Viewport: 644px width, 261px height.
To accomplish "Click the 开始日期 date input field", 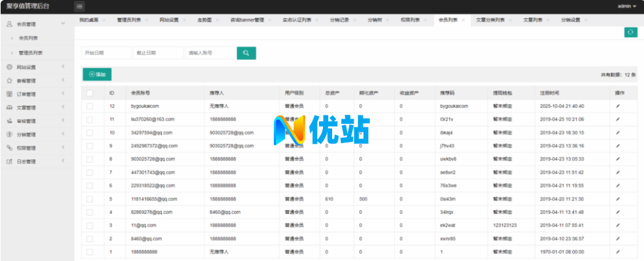I will 104,53.
